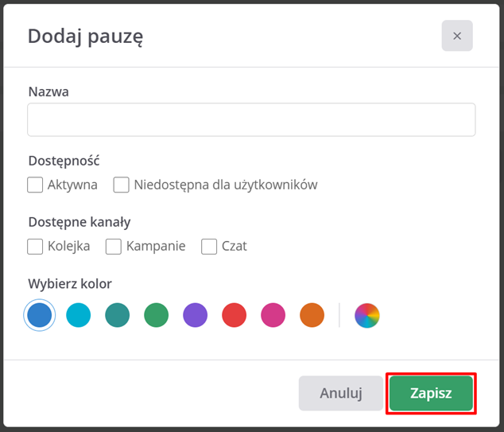Click the Nazwa text input field
This screenshot has width=504, height=432.
pyautogui.click(x=251, y=119)
